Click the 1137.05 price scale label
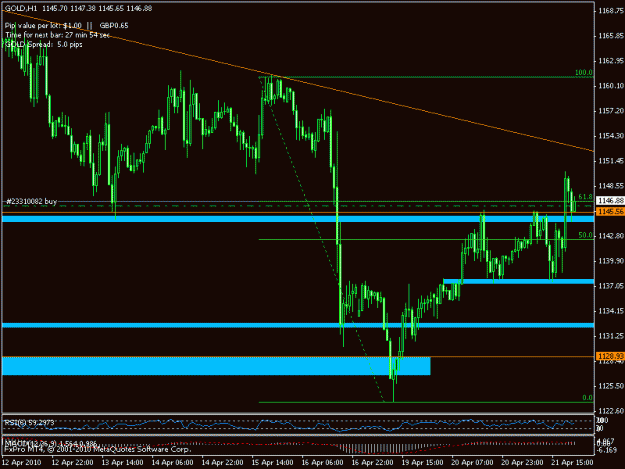625x469 pixels. coord(611,286)
